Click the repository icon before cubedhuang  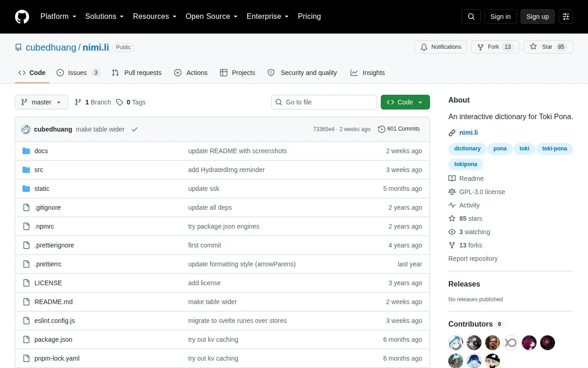click(x=18, y=47)
